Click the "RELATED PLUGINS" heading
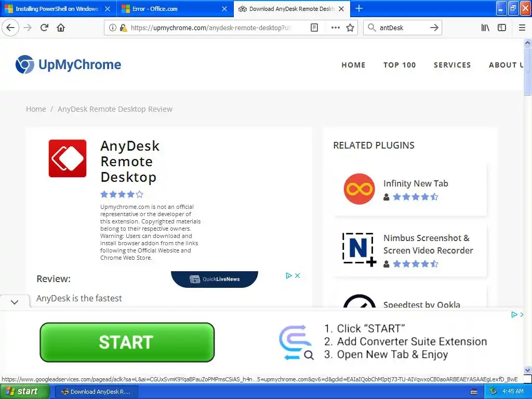The image size is (532, 399). click(x=374, y=145)
